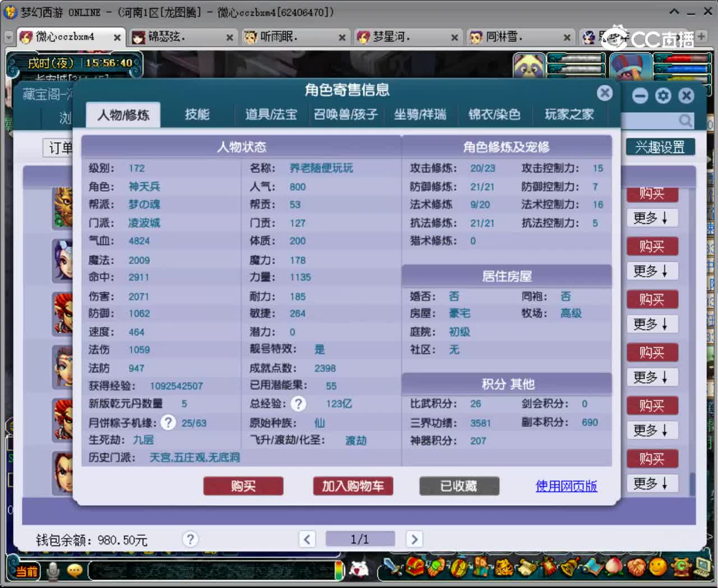Toggle the 已收藏 favorite button
This screenshot has height=588, width=718.
(459, 486)
